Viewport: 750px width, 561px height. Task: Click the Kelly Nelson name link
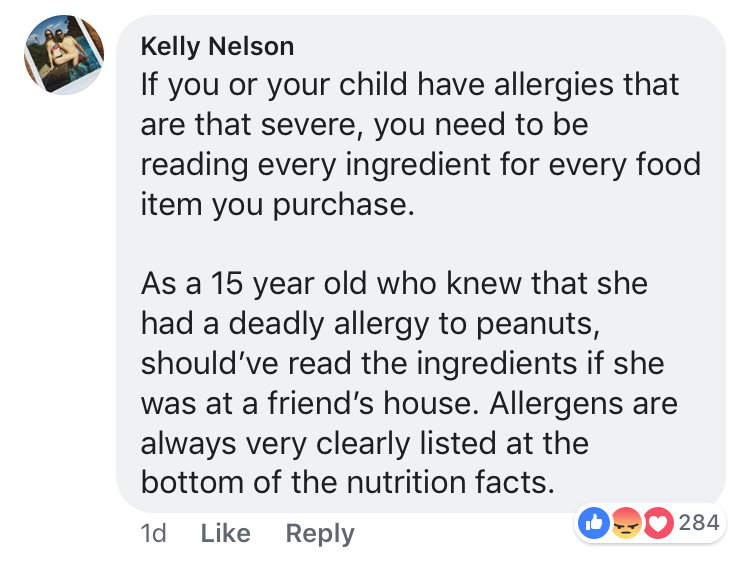click(x=217, y=46)
